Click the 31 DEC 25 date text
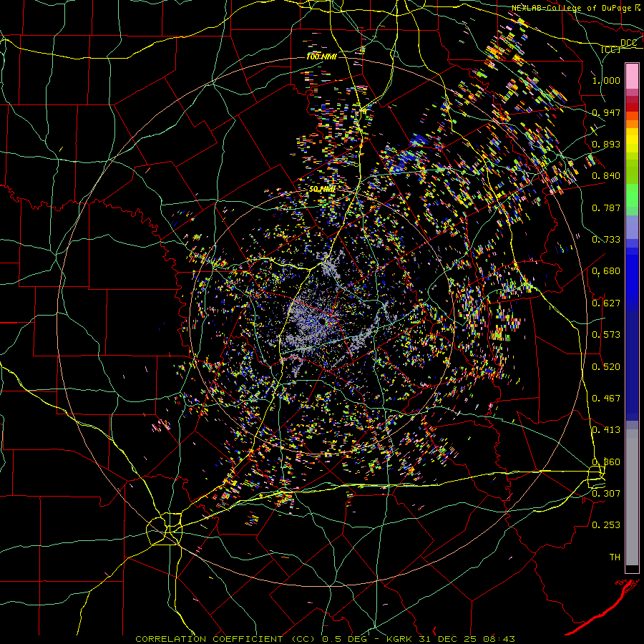Screen dimensions: 644x644 pos(447,639)
